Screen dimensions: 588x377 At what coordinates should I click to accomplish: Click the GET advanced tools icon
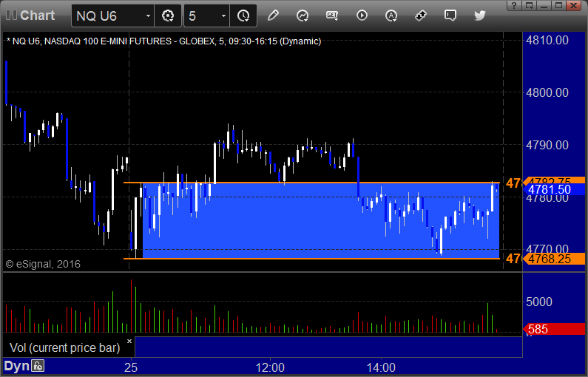click(x=332, y=16)
